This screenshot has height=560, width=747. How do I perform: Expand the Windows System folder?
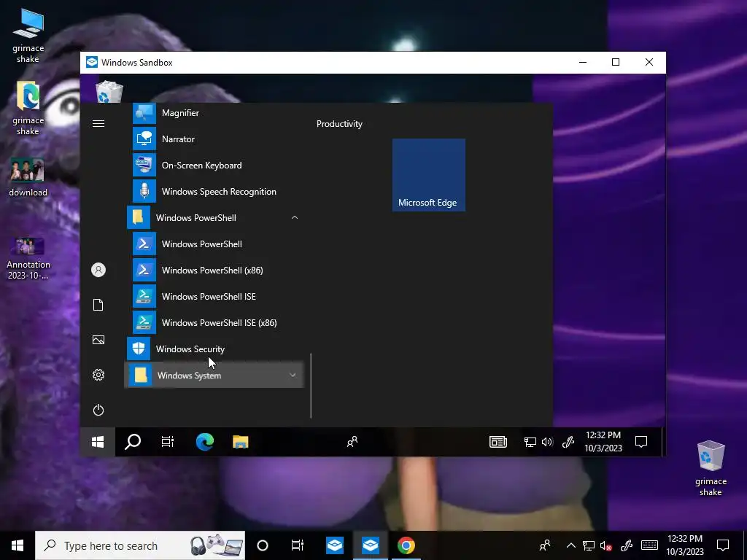pos(214,376)
